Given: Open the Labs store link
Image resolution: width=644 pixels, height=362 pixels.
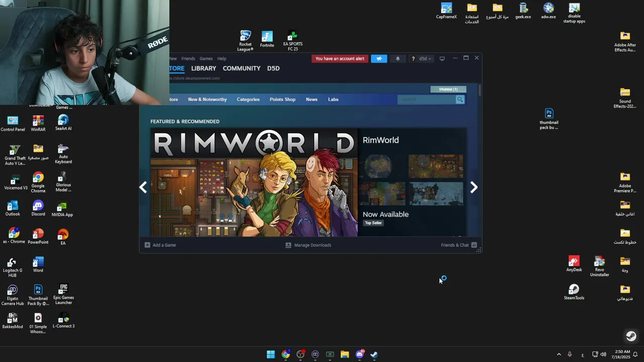Looking at the screenshot, I should pyautogui.click(x=333, y=100).
